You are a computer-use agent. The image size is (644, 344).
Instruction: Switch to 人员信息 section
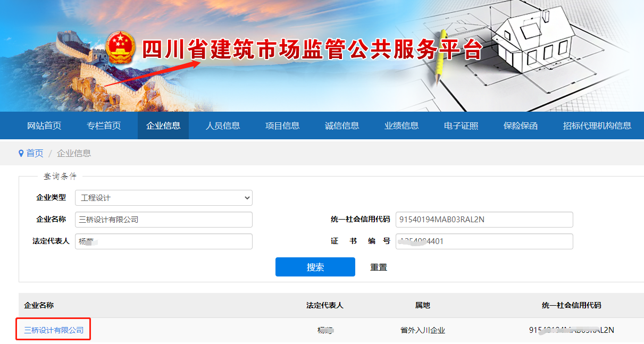[223, 126]
